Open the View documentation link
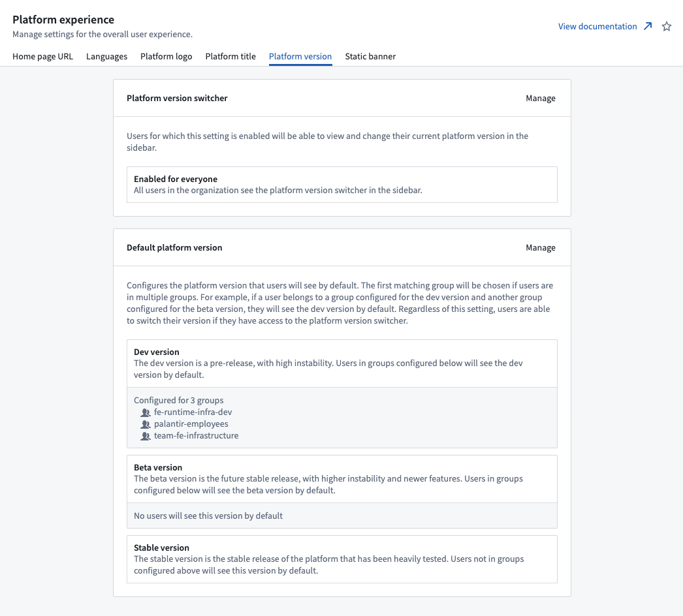The height and width of the screenshot is (616, 683). point(597,26)
